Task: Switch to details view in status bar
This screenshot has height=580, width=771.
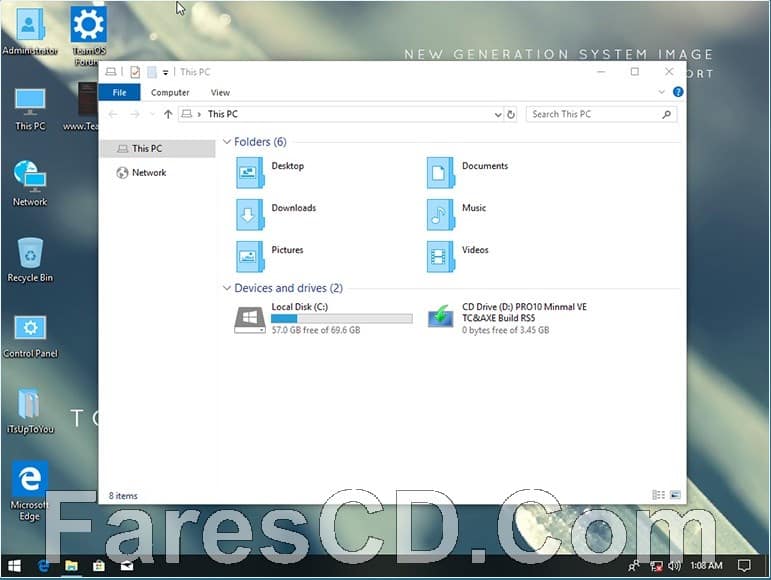Action: click(x=658, y=494)
